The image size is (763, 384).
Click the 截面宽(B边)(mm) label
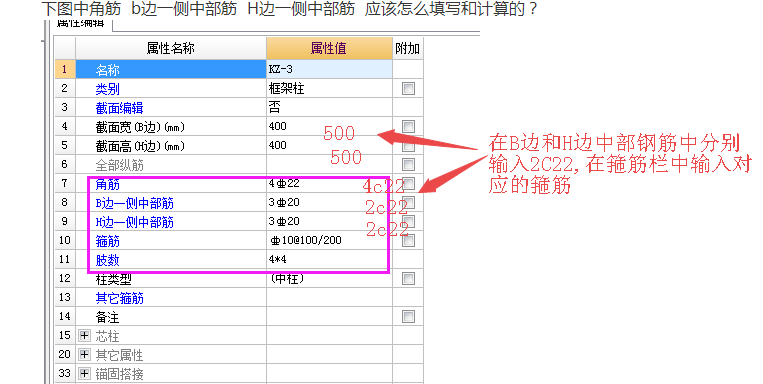click(x=140, y=127)
